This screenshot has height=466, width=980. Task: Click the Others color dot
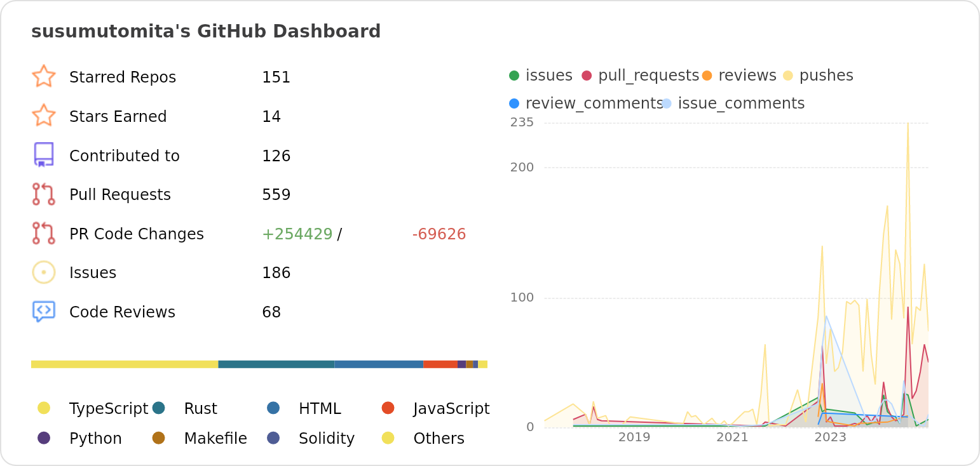[x=388, y=437]
